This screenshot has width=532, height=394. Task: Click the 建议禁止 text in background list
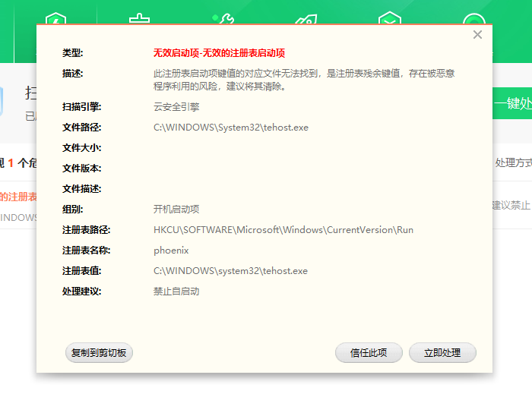pyautogui.click(x=511, y=205)
